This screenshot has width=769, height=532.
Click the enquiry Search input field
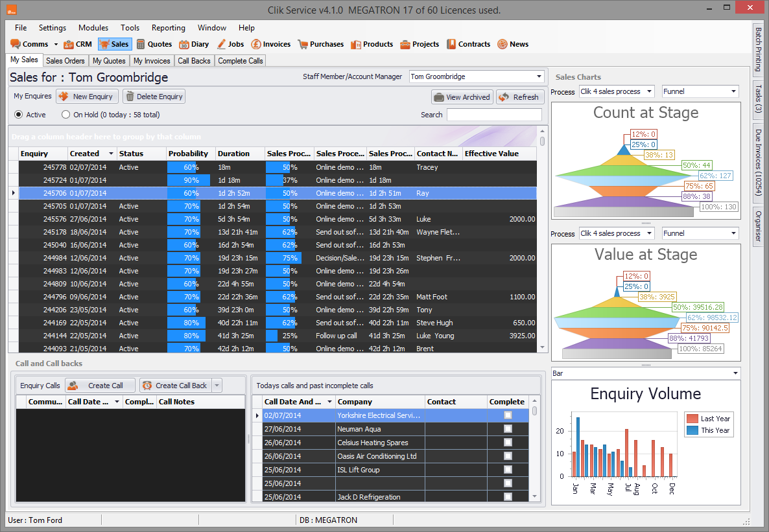[x=494, y=115]
